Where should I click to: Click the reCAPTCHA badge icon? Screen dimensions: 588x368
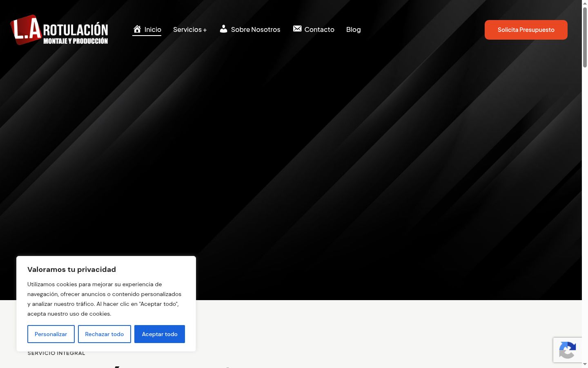[x=568, y=350]
